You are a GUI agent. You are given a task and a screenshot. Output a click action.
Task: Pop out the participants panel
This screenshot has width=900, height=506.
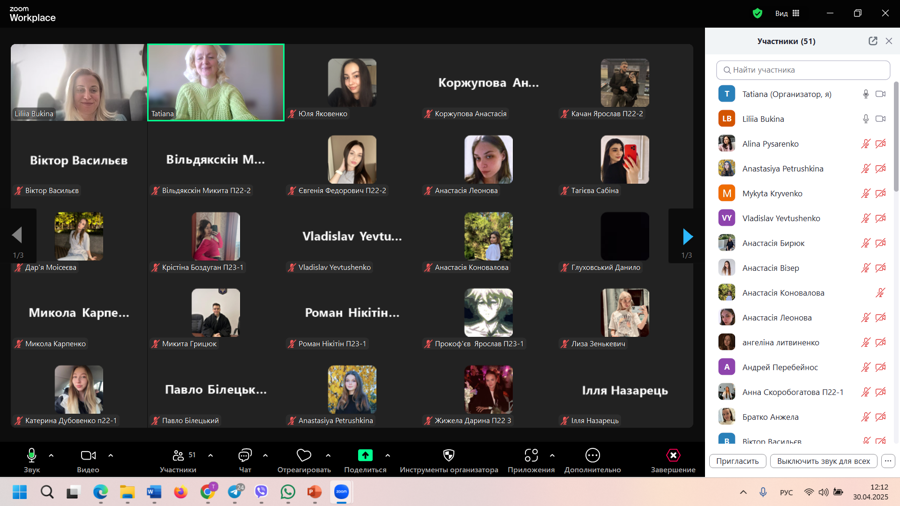coord(872,41)
